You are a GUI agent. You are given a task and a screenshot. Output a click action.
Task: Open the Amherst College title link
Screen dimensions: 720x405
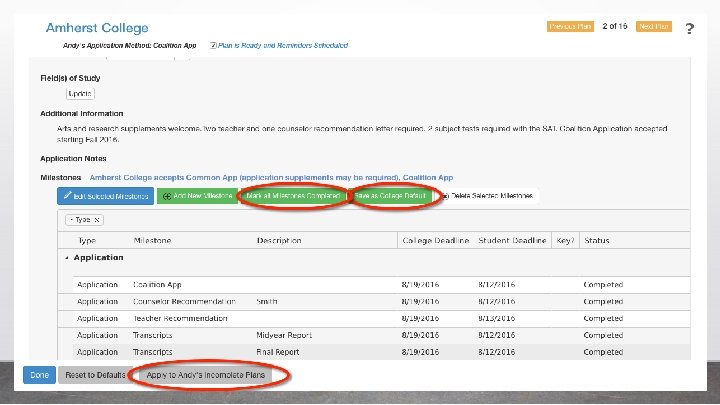click(x=97, y=28)
